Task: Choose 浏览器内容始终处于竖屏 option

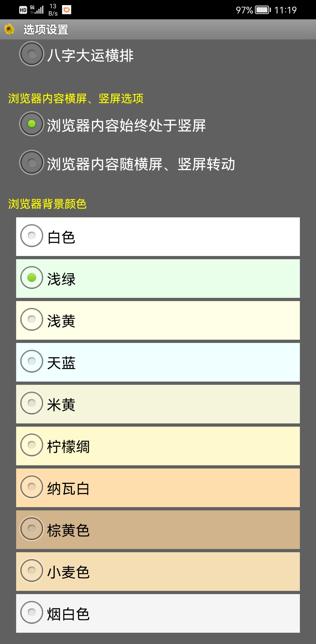Action: tap(32, 124)
